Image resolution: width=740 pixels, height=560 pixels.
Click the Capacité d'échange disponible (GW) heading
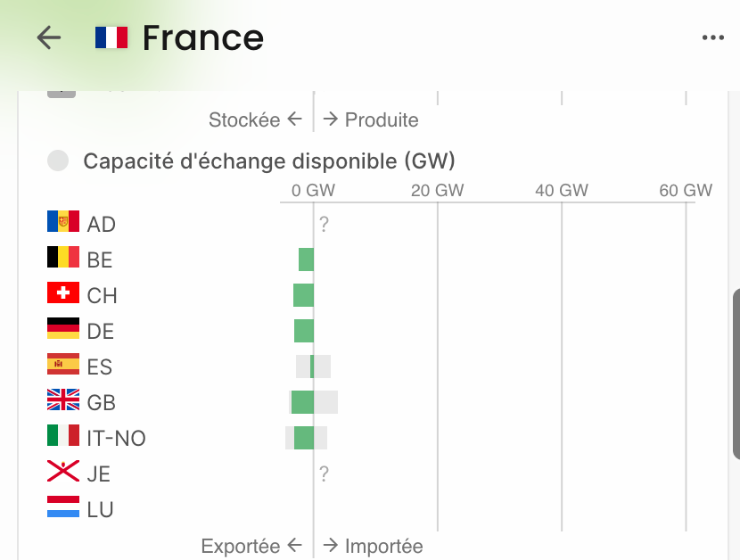pyautogui.click(x=269, y=161)
